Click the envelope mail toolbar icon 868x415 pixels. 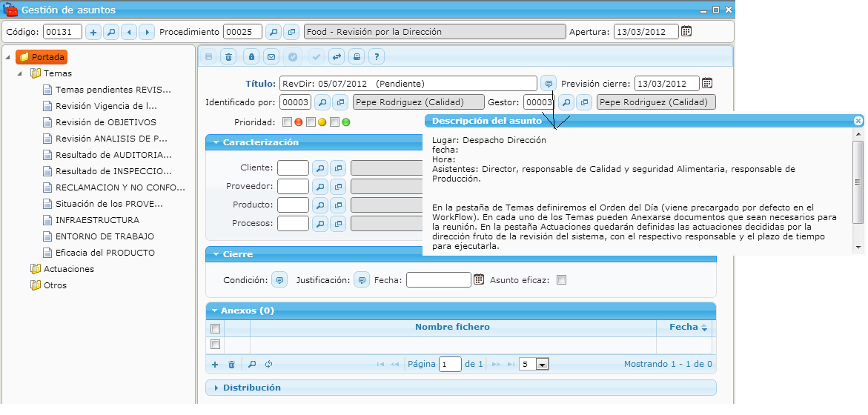point(270,56)
